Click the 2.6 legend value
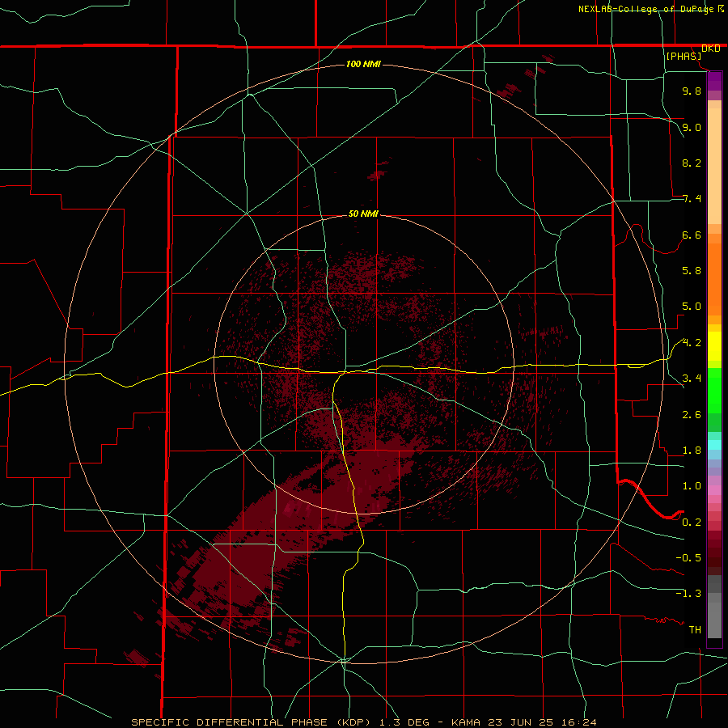This screenshot has width=728, height=728. pos(692,415)
